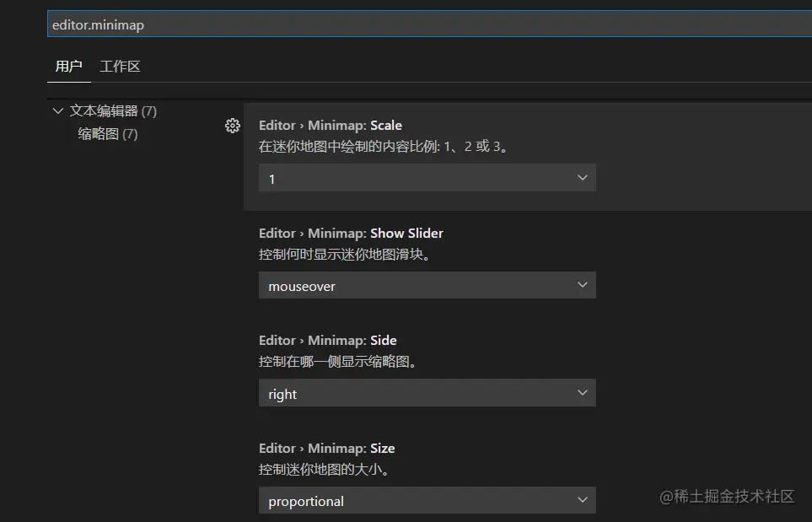
Task: Open the Show Slider dropdown set to mouseover
Action: coord(427,286)
